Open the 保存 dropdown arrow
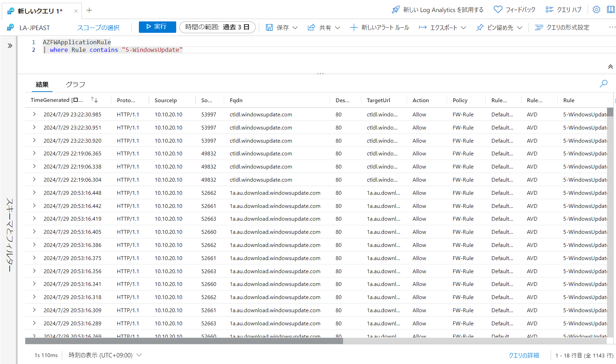This screenshot has width=616, height=364. tap(295, 28)
